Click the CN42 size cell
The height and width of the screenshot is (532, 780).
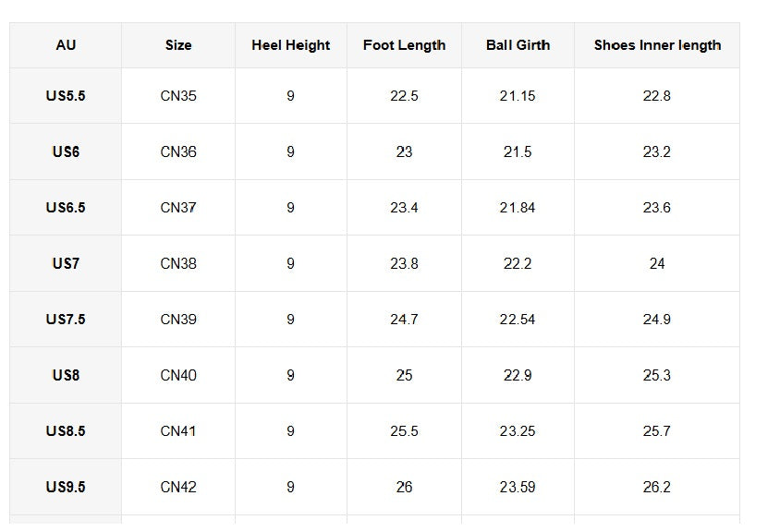tap(178, 487)
